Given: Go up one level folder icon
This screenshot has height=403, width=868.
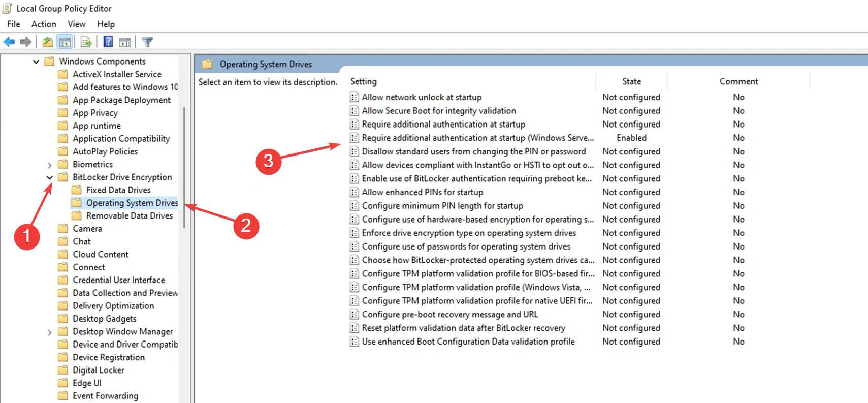Looking at the screenshot, I should click(x=47, y=42).
